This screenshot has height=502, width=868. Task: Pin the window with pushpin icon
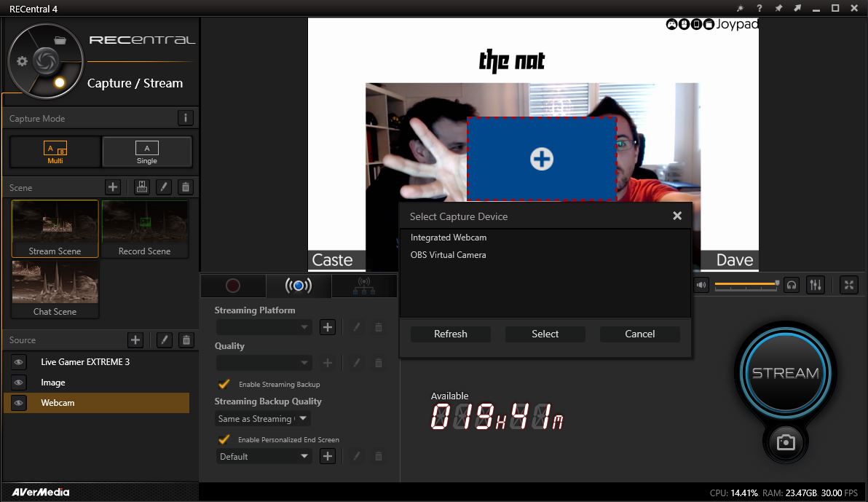pyautogui.click(x=778, y=8)
